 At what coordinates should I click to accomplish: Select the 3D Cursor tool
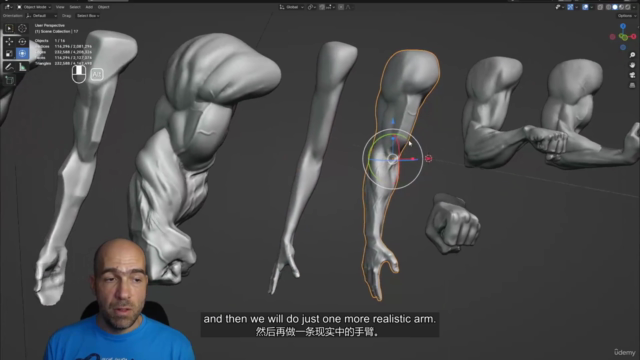(x=22, y=28)
